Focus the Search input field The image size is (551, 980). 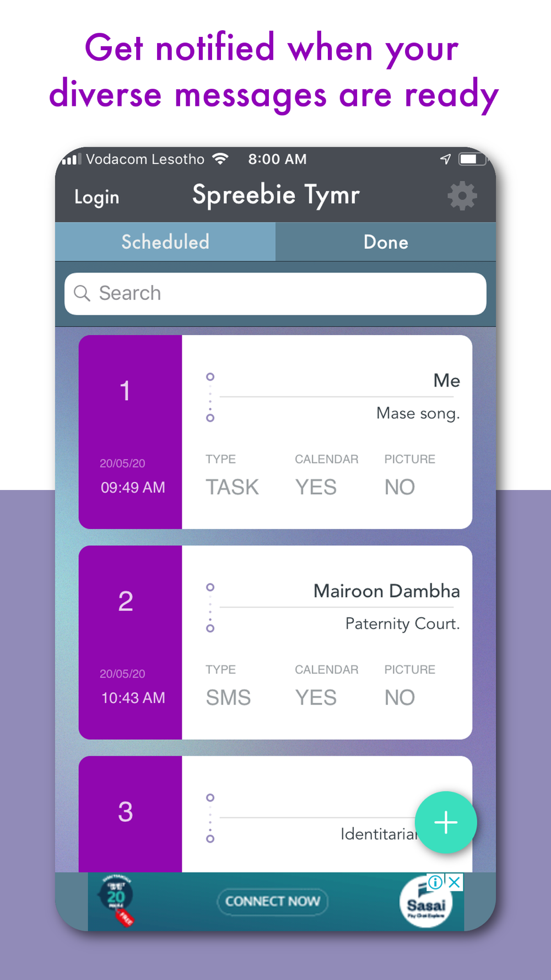point(275,294)
